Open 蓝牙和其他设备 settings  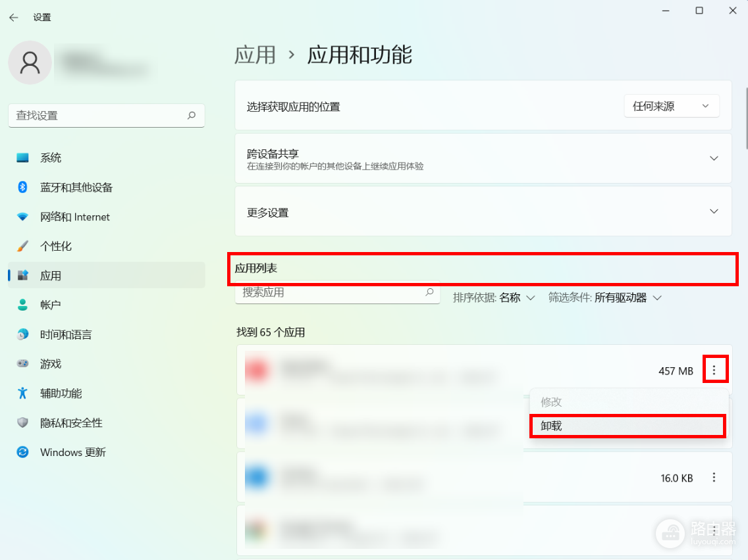107,188
